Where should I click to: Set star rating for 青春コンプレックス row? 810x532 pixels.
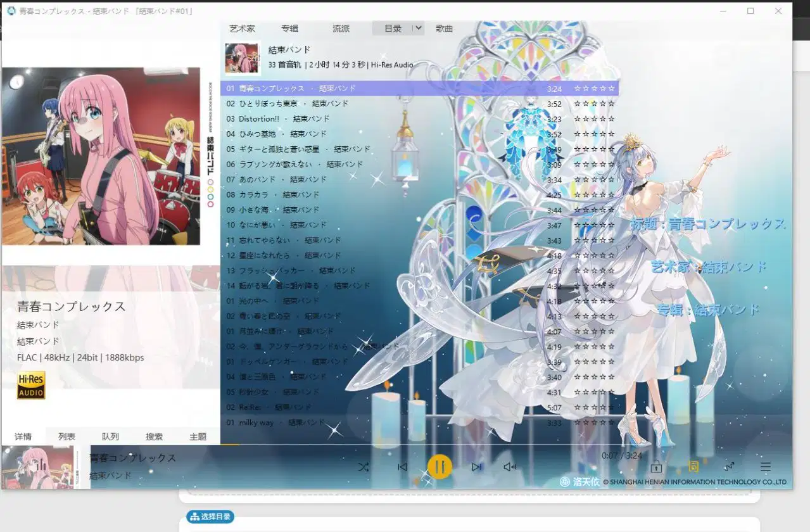click(594, 89)
